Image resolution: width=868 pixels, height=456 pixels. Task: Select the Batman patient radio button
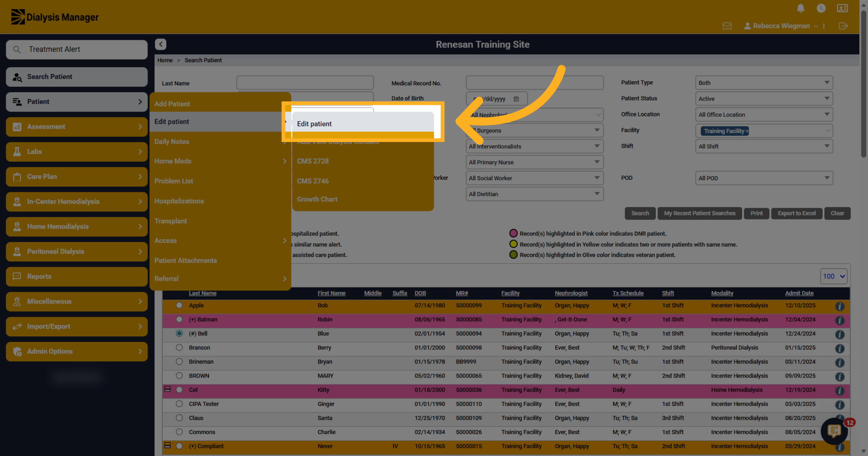click(179, 319)
